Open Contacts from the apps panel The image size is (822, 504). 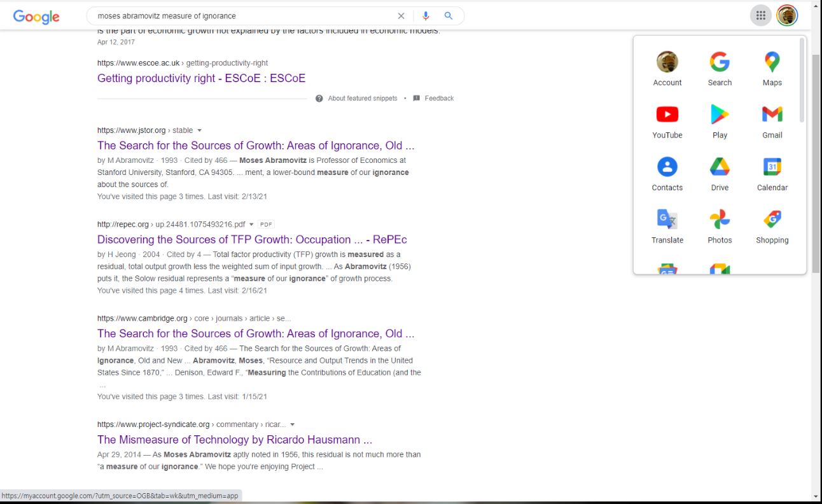coord(667,174)
